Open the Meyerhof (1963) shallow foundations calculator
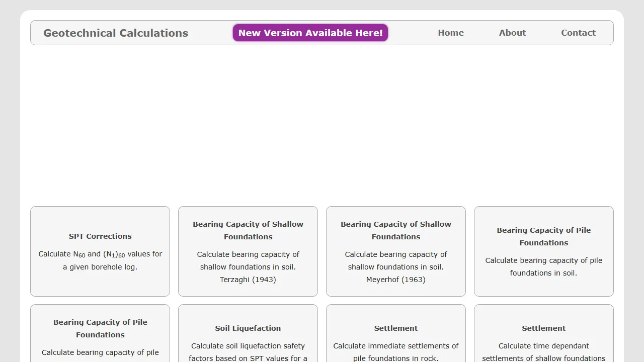The height and width of the screenshot is (362, 644). [396, 230]
